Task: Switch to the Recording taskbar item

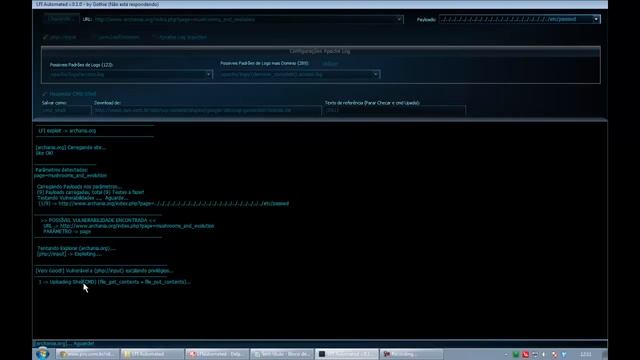Action: [x=412, y=354]
